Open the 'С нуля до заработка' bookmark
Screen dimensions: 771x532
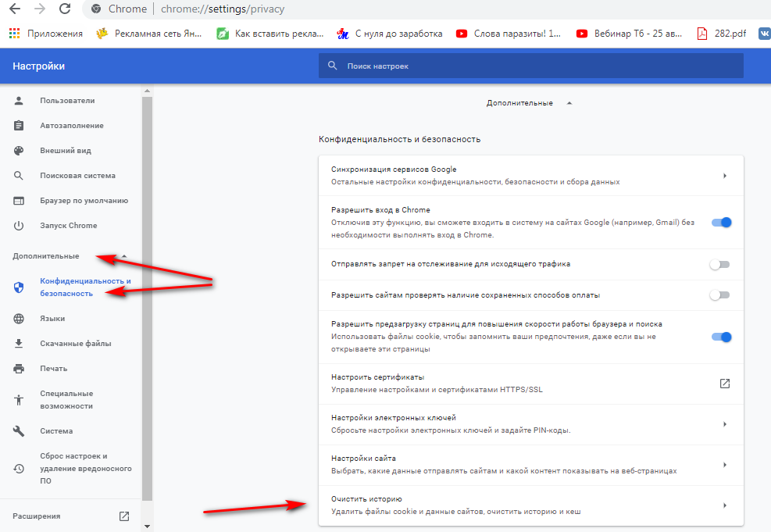390,34
